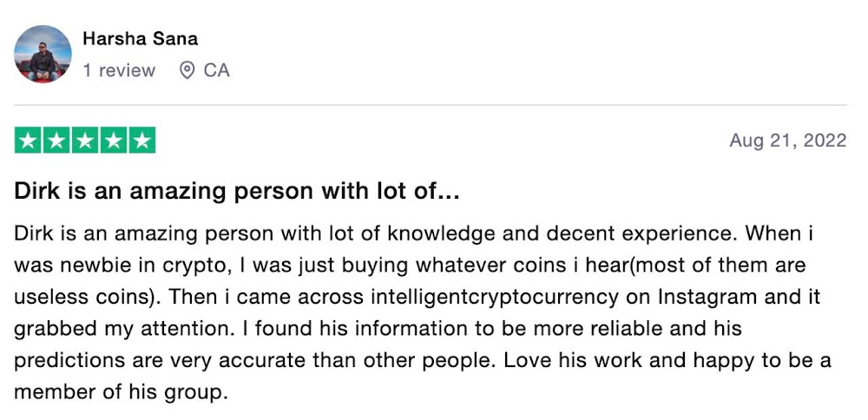Click the final line "member of his group."

tap(121, 392)
